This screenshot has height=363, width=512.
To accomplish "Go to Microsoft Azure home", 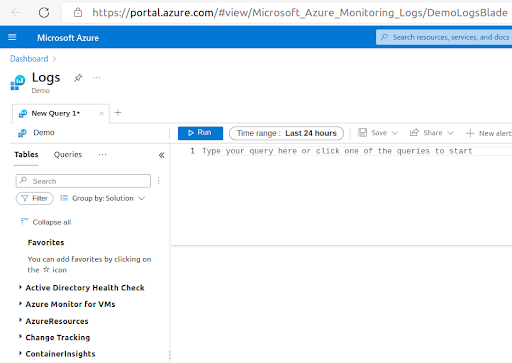I will (x=68, y=38).
